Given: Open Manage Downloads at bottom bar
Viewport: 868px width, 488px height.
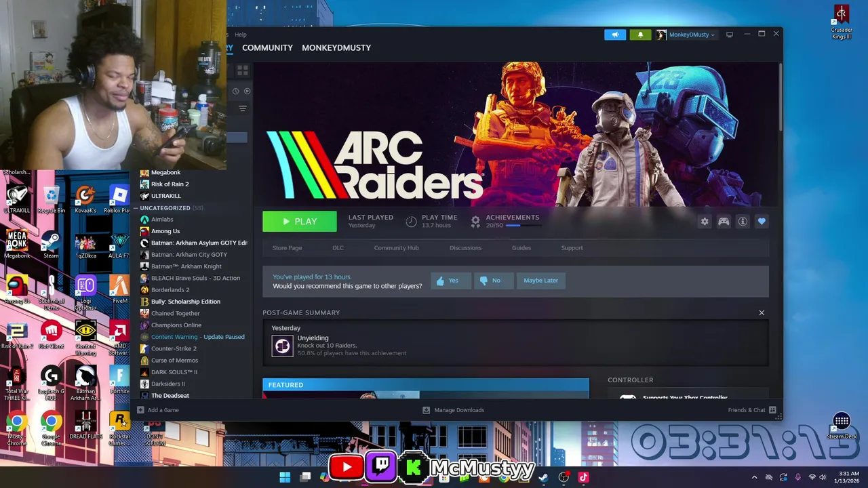Looking at the screenshot, I should (x=453, y=410).
